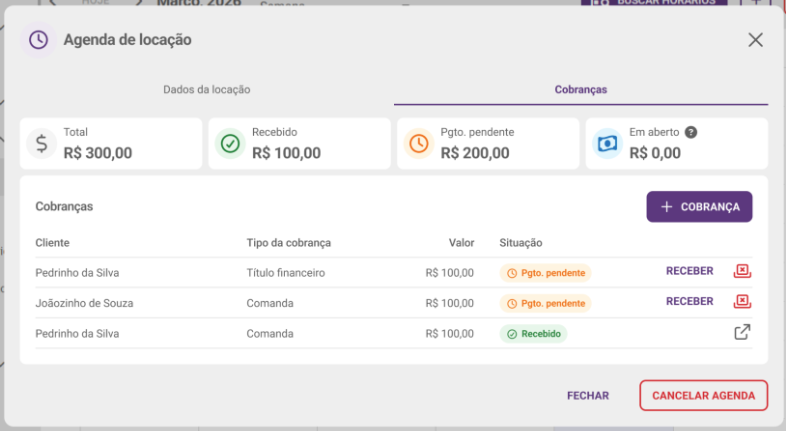Click CANCELAR AGENDA button
The height and width of the screenshot is (431, 786).
click(703, 396)
